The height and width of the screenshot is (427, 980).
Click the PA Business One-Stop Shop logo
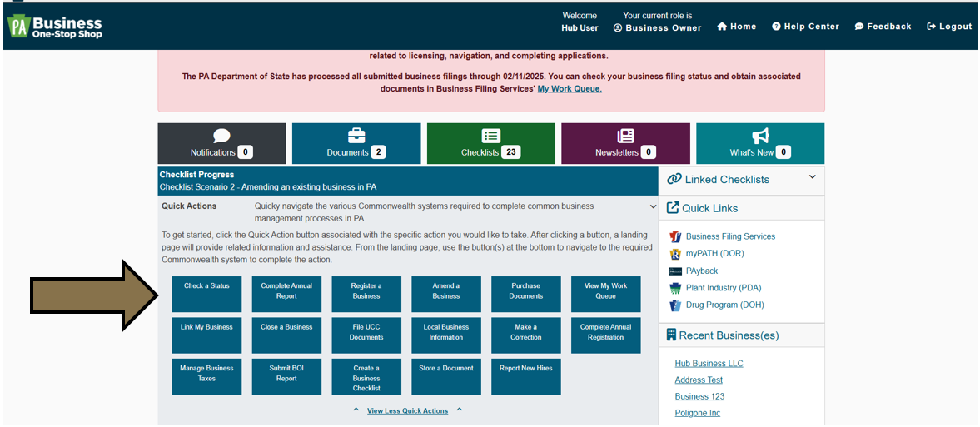tap(54, 27)
